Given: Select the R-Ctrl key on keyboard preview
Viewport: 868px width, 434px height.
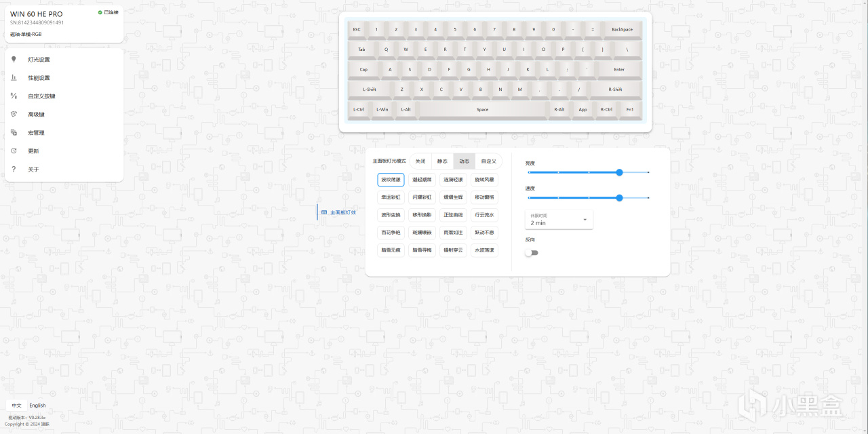Looking at the screenshot, I should (x=606, y=109).
